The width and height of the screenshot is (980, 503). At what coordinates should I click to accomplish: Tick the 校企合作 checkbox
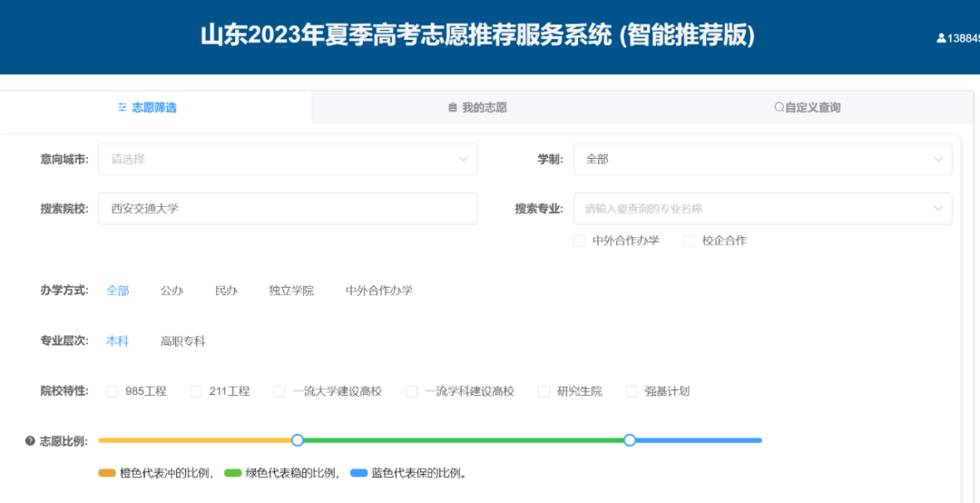point(689,241)
